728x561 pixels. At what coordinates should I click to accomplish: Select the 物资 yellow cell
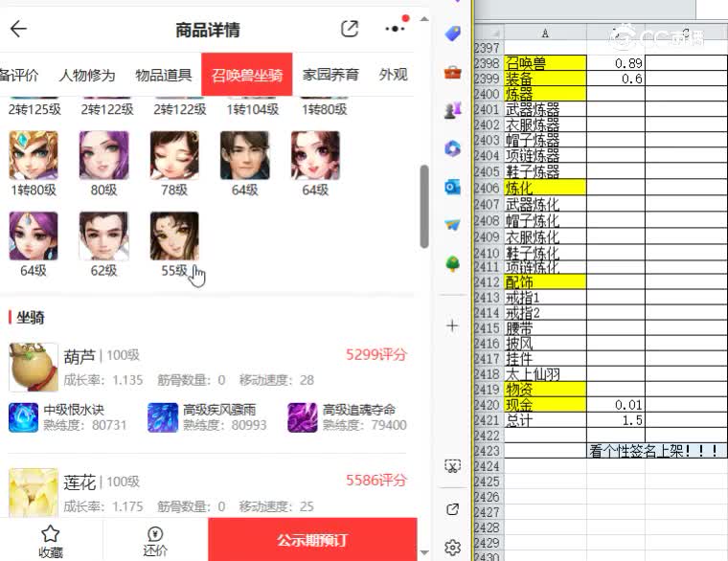(x=545, y=390)
